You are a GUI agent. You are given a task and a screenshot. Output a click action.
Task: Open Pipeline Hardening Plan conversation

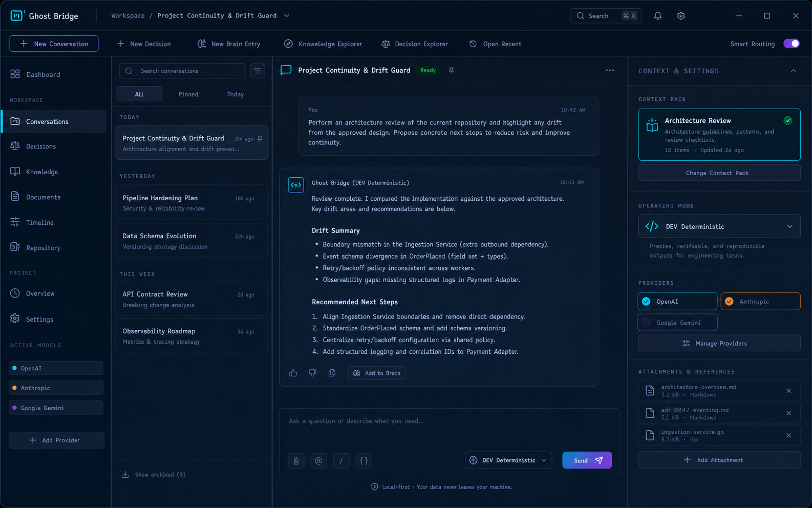[192, 203]
